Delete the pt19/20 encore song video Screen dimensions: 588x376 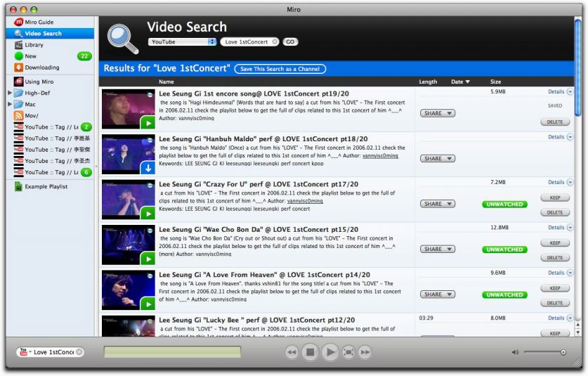(555, 122)
